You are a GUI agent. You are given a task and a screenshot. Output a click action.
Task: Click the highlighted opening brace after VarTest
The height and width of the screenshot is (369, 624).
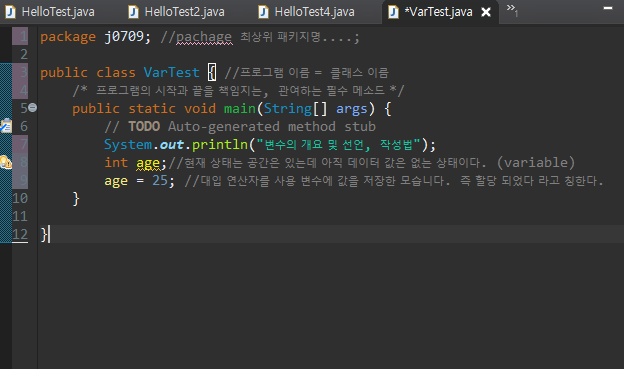[212, 72]
